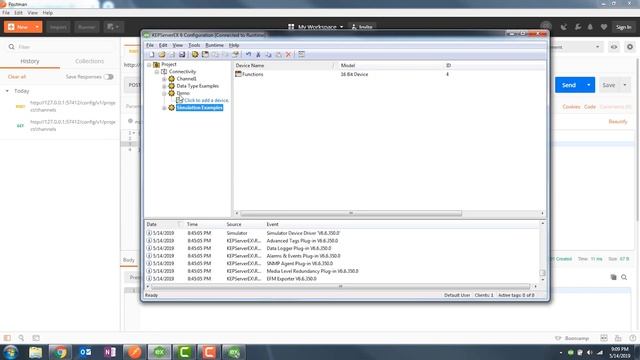Image resolution: width=640 pixels, height=360 pixels.
Task: Open KEPServerEX Runtime menu
Action: point(214,45)
